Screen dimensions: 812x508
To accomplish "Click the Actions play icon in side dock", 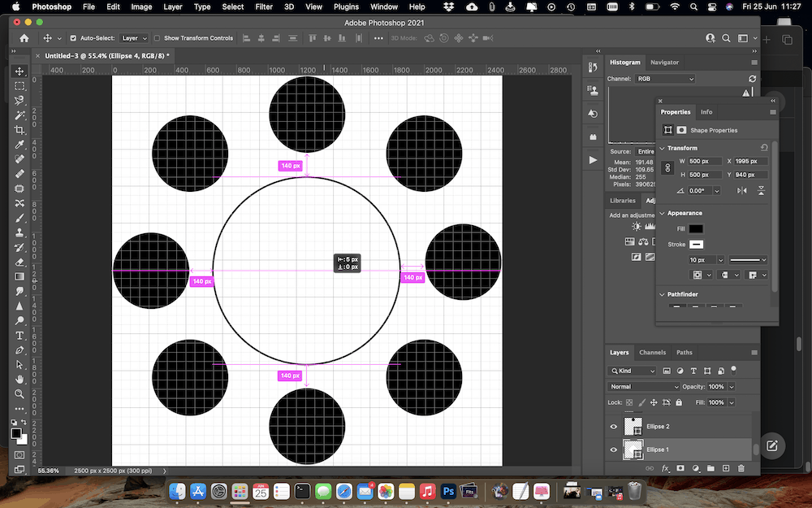I will click(593, 160).
